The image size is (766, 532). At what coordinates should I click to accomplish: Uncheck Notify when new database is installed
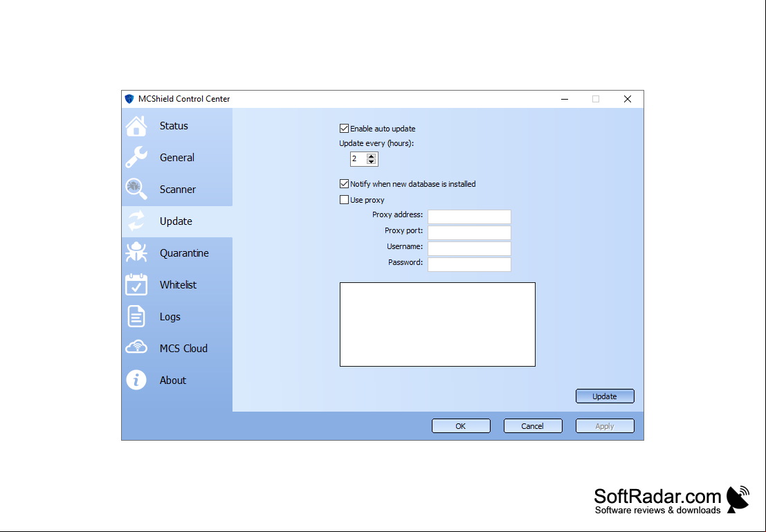pyautogui.click(x=344, y=184)
